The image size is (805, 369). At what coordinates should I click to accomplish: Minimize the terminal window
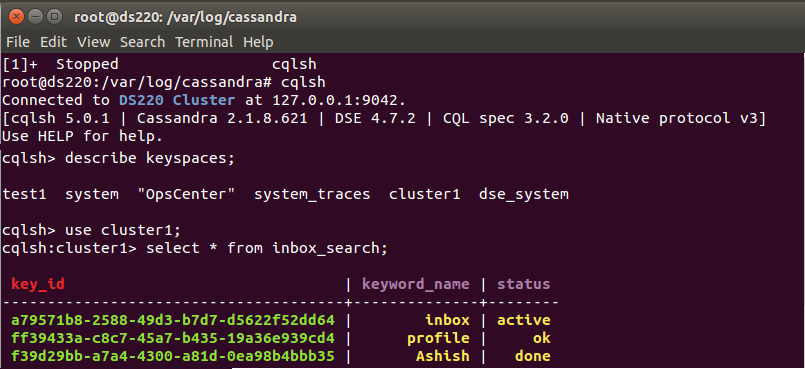tap(35, 17)
